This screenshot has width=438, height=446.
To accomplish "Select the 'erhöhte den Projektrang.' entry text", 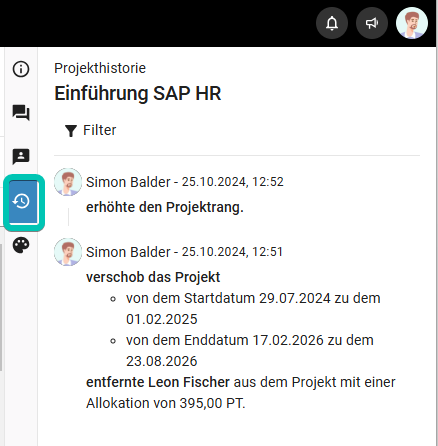I will [165, 207].
